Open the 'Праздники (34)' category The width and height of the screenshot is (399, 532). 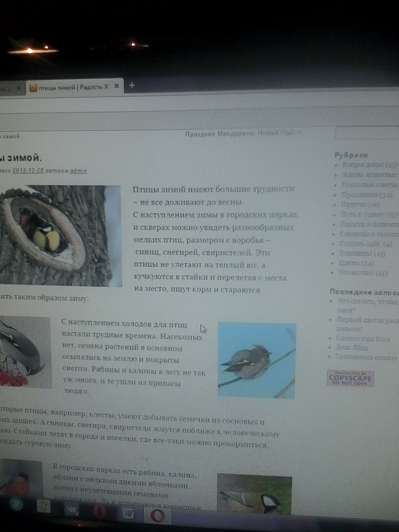point(367,195)
